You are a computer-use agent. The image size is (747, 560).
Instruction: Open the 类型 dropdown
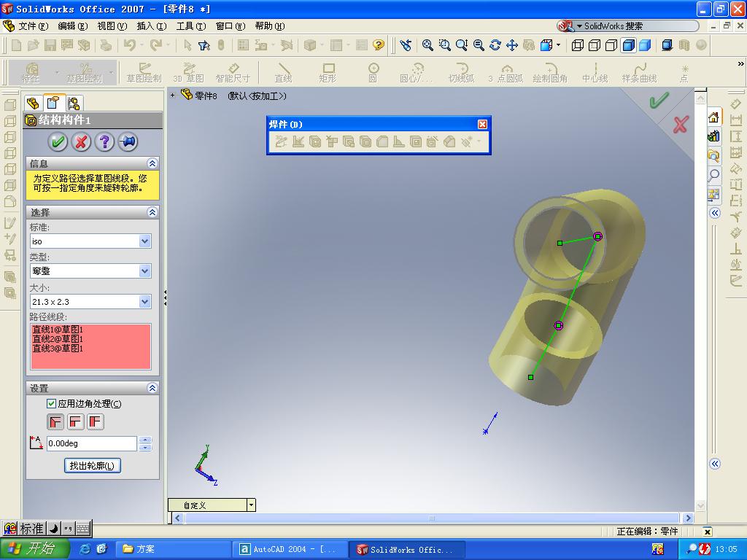145,271
